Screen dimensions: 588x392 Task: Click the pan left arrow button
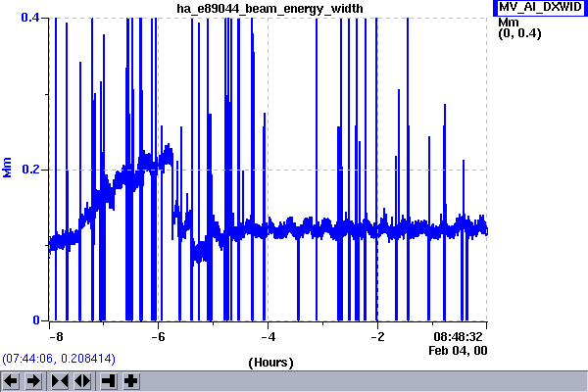point(12,380)
